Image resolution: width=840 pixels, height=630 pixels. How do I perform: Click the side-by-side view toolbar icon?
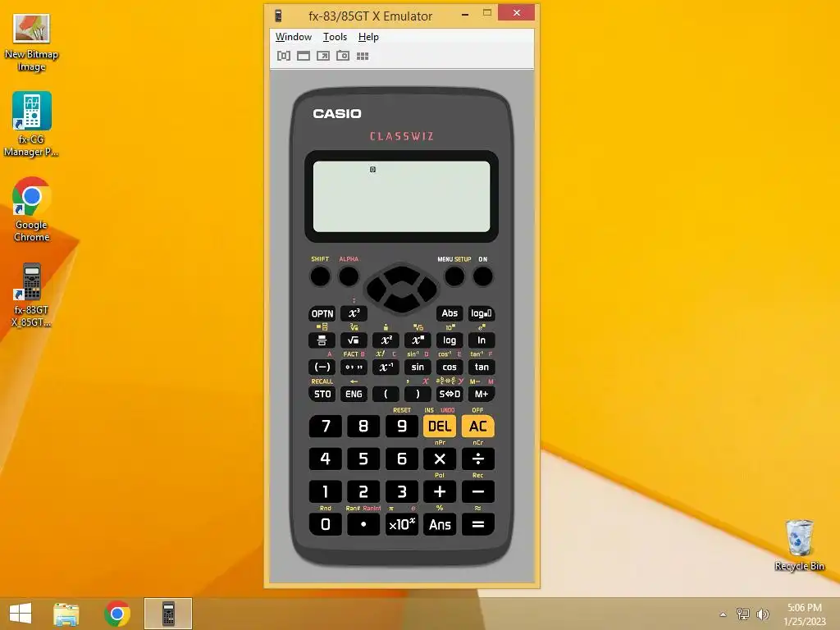(x=283, y=56)
